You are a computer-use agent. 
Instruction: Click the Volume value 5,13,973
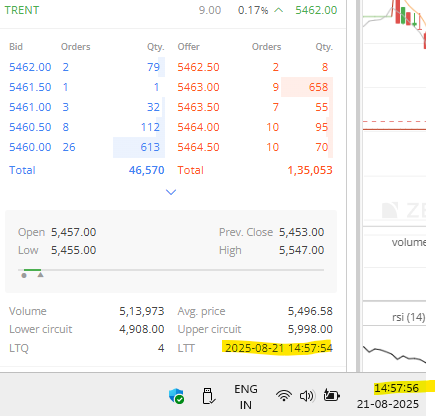tap(142, 311)
